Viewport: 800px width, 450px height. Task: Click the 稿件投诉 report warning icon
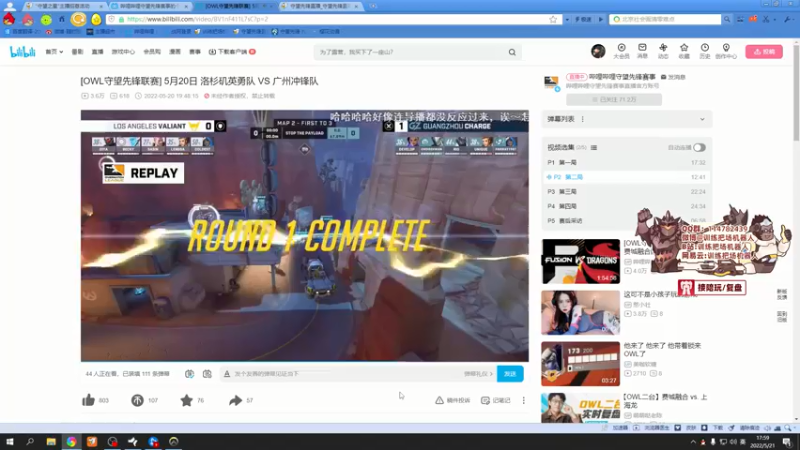[439, 400]
